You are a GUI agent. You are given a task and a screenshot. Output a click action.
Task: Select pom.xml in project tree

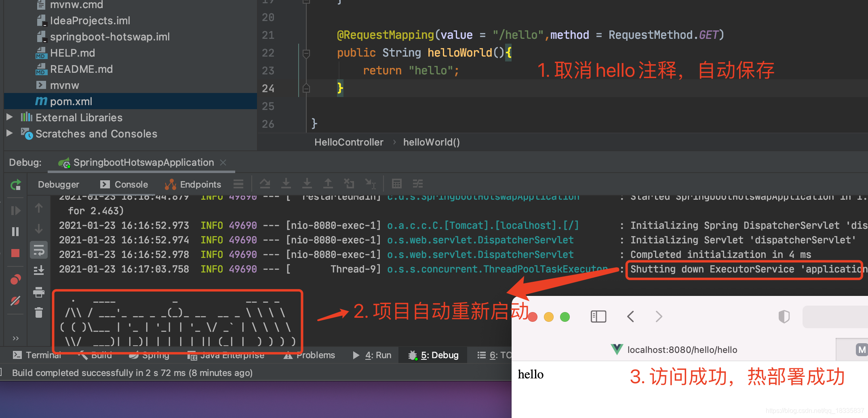(x=130, y=101)
